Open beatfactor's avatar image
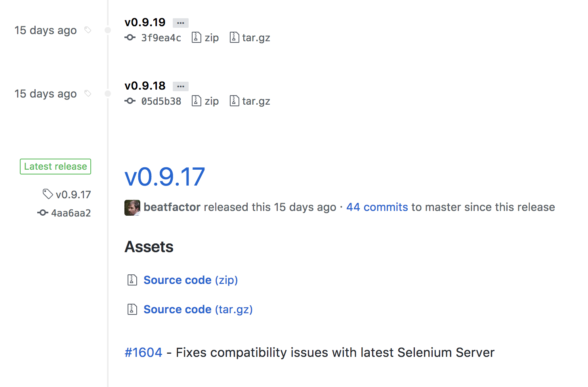This screenshot has height=387, width=588. click(132, 208)
